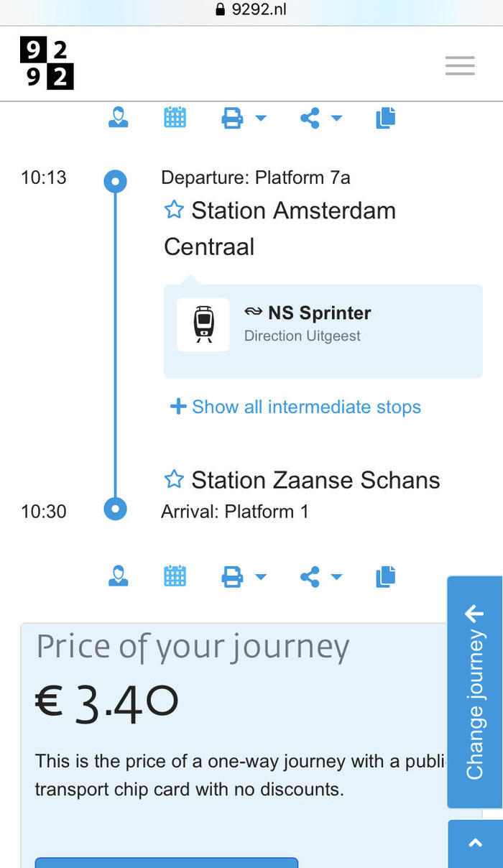Click the bottom calendar icon below the journey
Screen dimensions: 503x868
point(175,576)
